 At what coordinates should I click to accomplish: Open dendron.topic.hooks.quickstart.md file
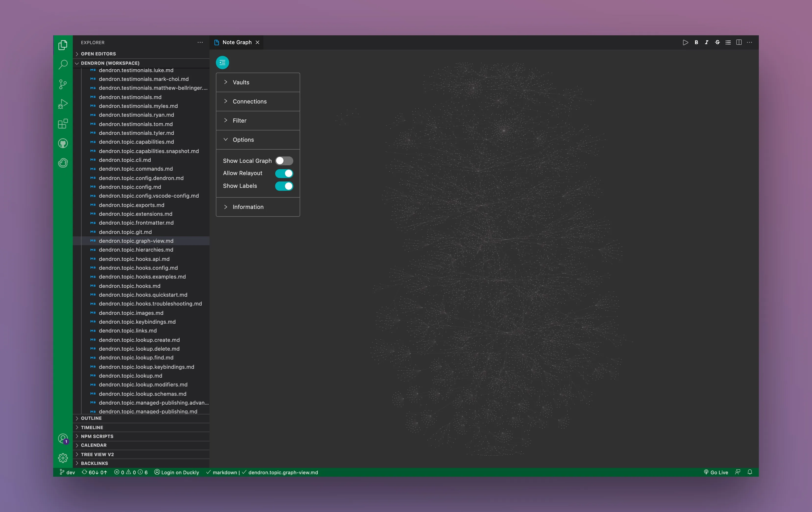click(x=141, y=295)
